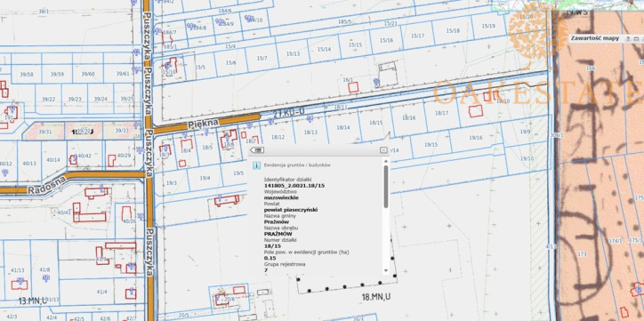This screenshot has height=321, width=644.
Task: Click popup scrollbar down arrow
Action: pyautogui.click(x=386, y=270)
